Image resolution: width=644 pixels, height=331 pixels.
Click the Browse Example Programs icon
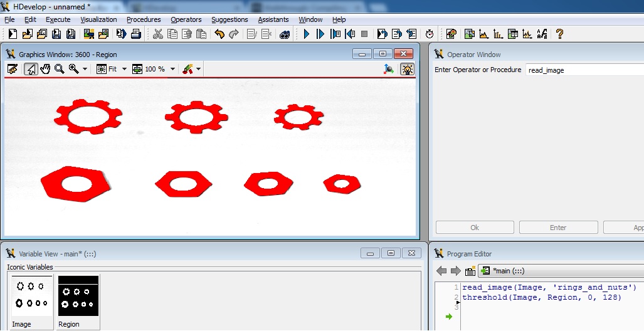(x=42, y=34)
